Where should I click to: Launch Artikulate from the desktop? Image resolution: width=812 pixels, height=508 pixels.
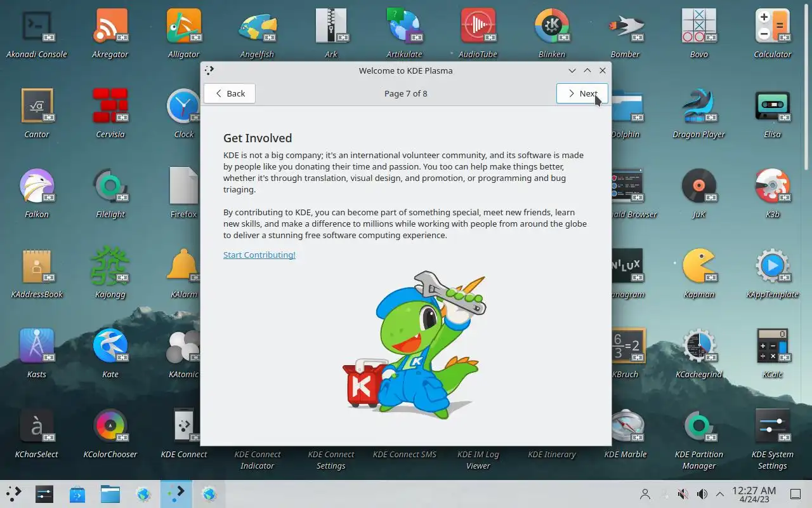tap(405, 27)
